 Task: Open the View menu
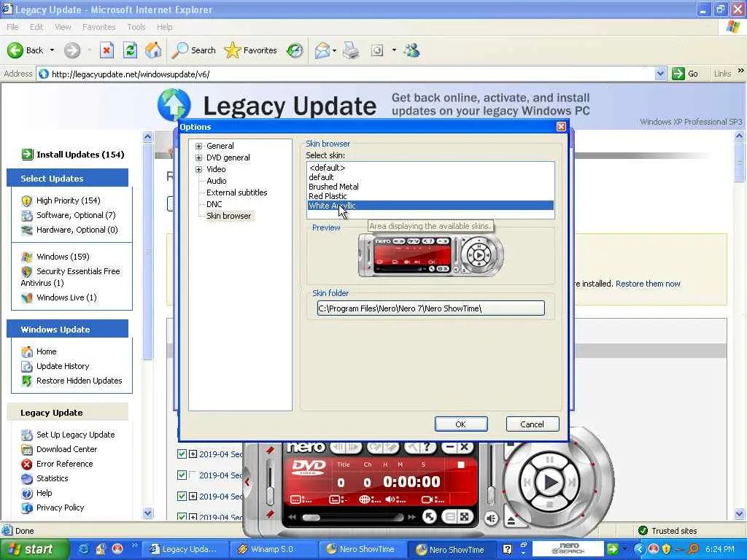tap(63, 27)
